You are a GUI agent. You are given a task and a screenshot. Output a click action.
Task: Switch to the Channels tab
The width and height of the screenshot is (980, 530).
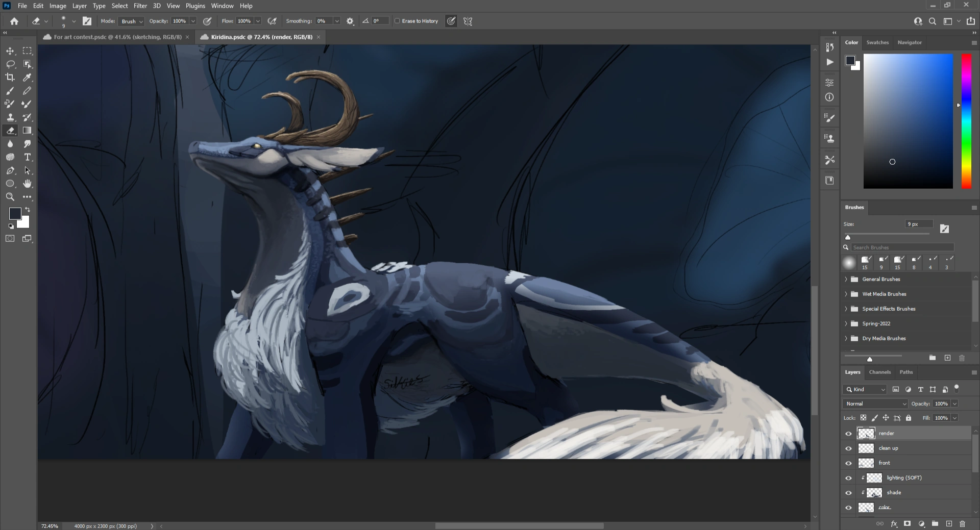click(x=879, y=372)
